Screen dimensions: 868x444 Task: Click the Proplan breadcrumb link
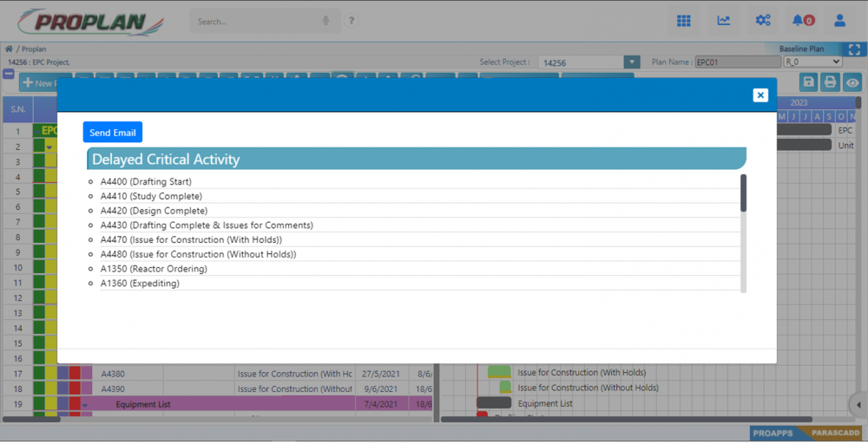tap(34, 49)
